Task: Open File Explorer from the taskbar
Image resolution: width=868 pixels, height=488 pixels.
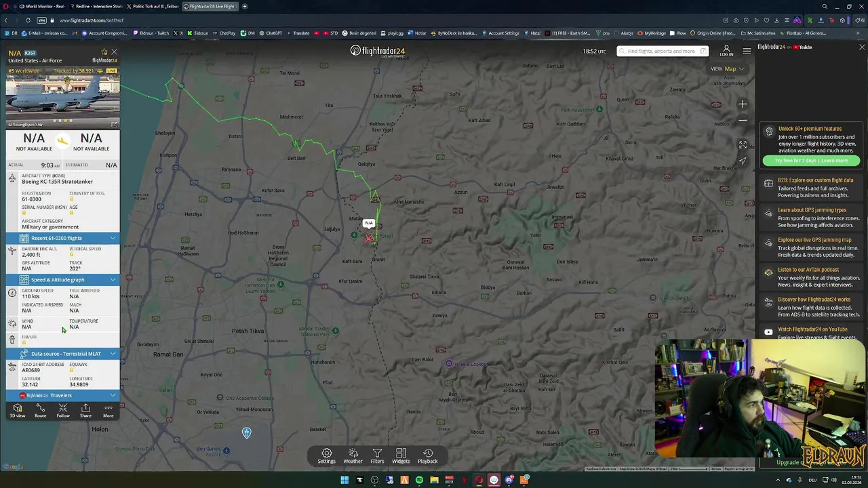Action: [x=434, y=480]
